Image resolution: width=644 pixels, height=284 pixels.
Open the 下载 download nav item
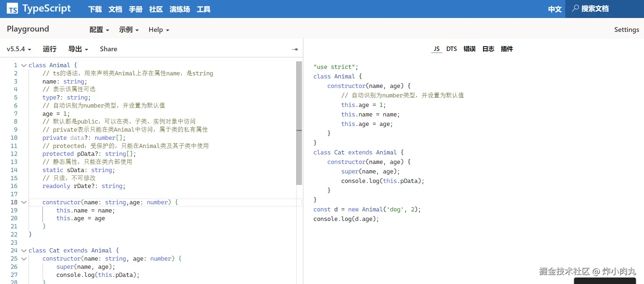coord(95,9)
